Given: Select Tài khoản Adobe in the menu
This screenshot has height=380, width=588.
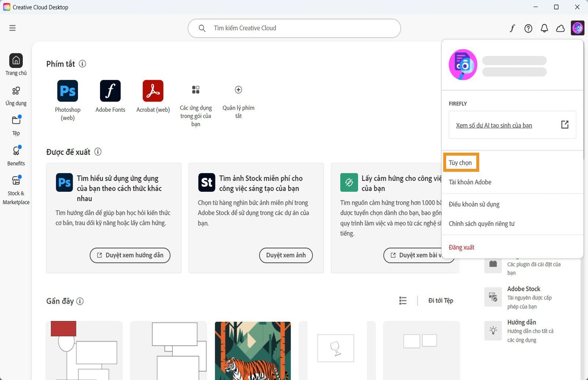Looking at the screenshot, I should [470, 182].
